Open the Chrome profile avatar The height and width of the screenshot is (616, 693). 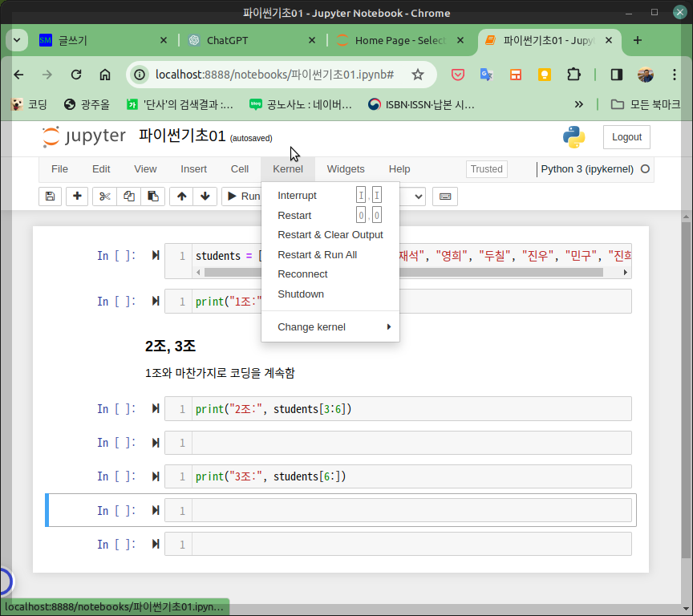tap(645, 75)
